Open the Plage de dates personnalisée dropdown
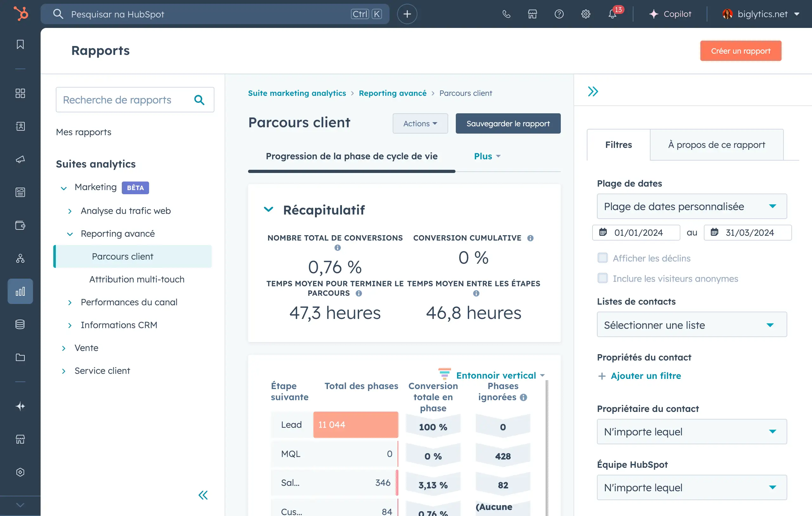Screen dimensions: 812x516 pos(691,206)
